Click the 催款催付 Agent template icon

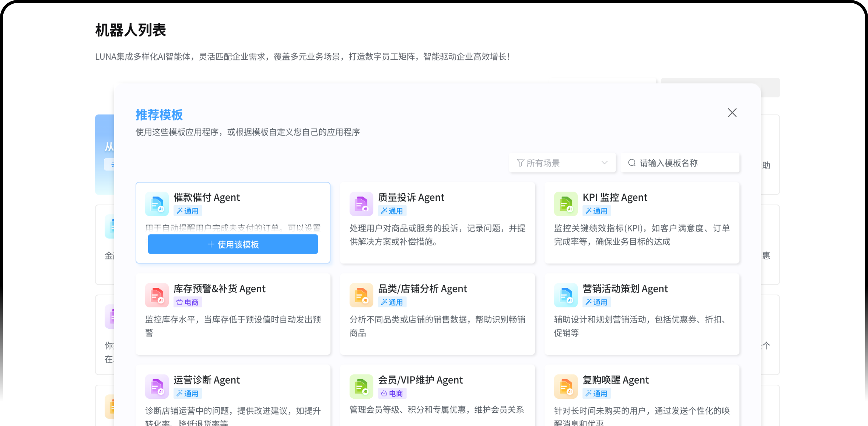pyautogui.click(x=157, y=203)
